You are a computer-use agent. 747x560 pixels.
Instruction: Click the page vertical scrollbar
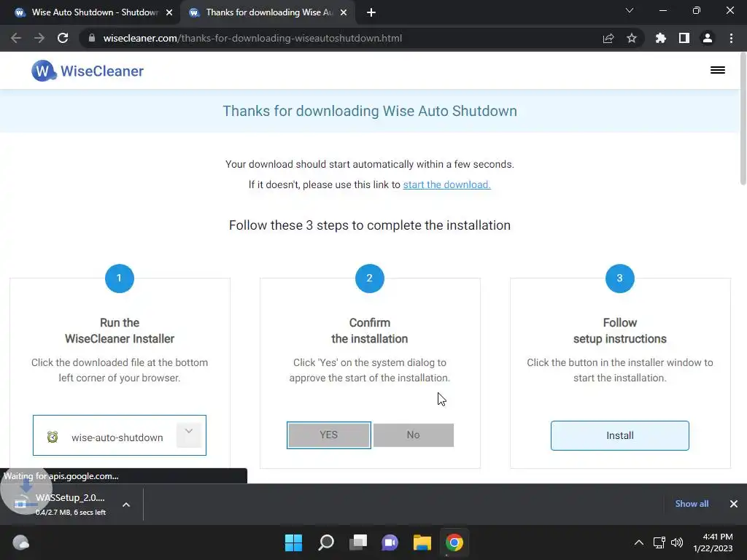pos(743,119)
